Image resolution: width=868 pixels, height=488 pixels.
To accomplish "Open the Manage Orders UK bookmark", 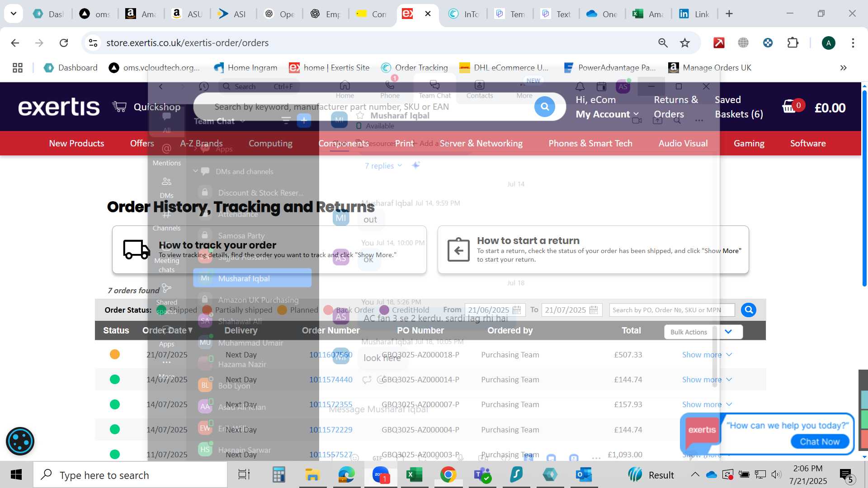I will coord(710,68).
